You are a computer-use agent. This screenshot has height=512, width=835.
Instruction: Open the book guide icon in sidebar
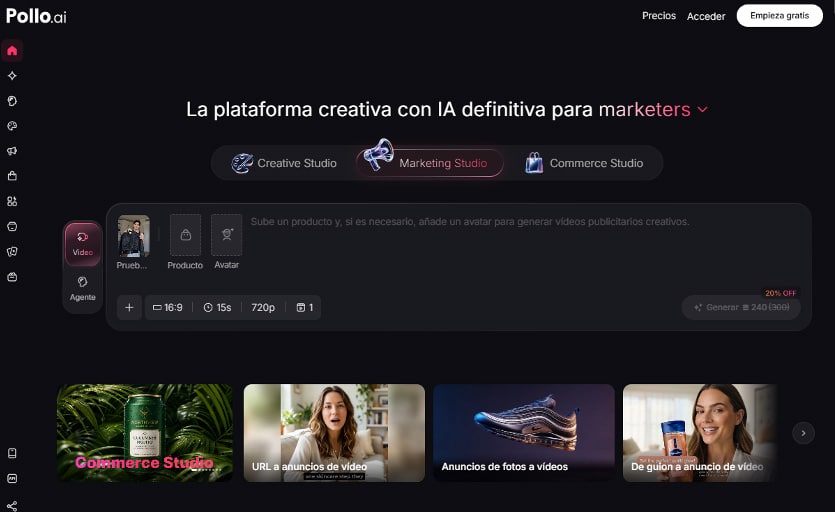(12, 453)
